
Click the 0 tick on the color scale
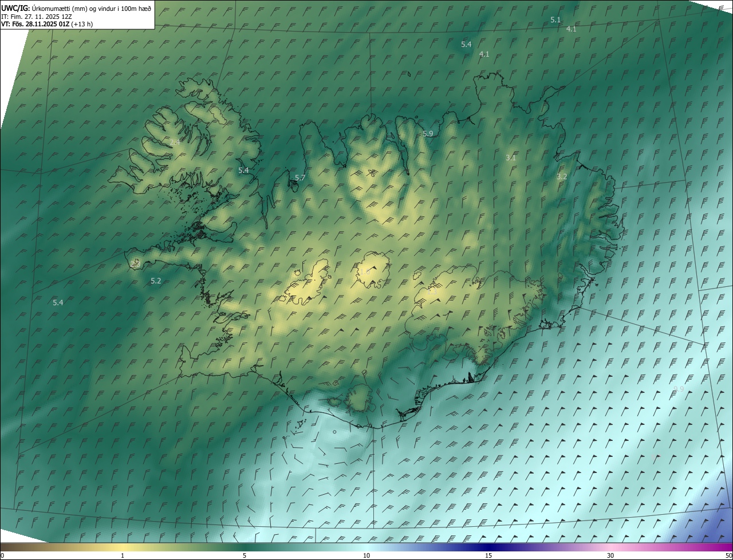point(2,555)
